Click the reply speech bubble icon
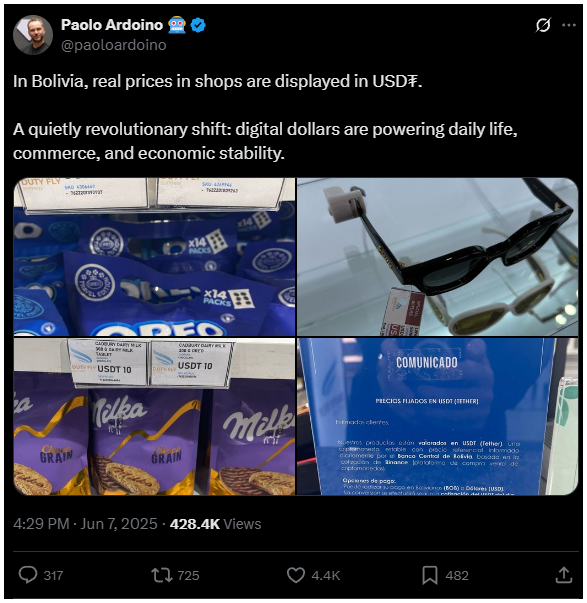The width and height of the screenshot is (587, 603). tap(28, 575)
